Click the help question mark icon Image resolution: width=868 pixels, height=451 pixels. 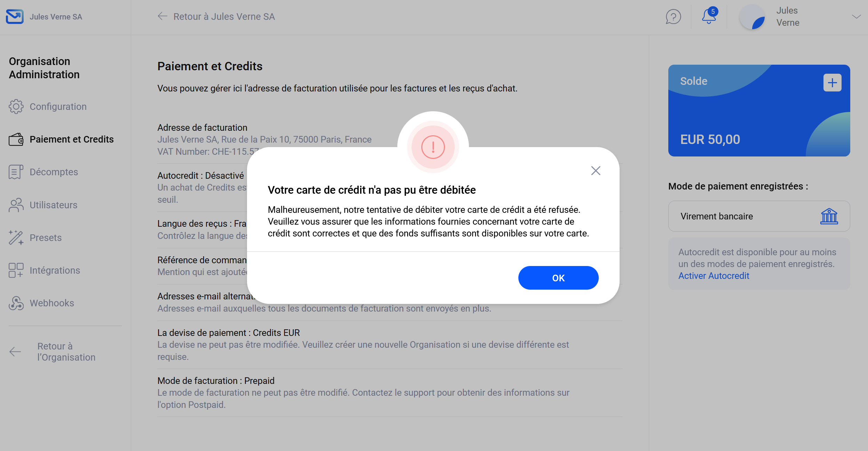point(673,17)
